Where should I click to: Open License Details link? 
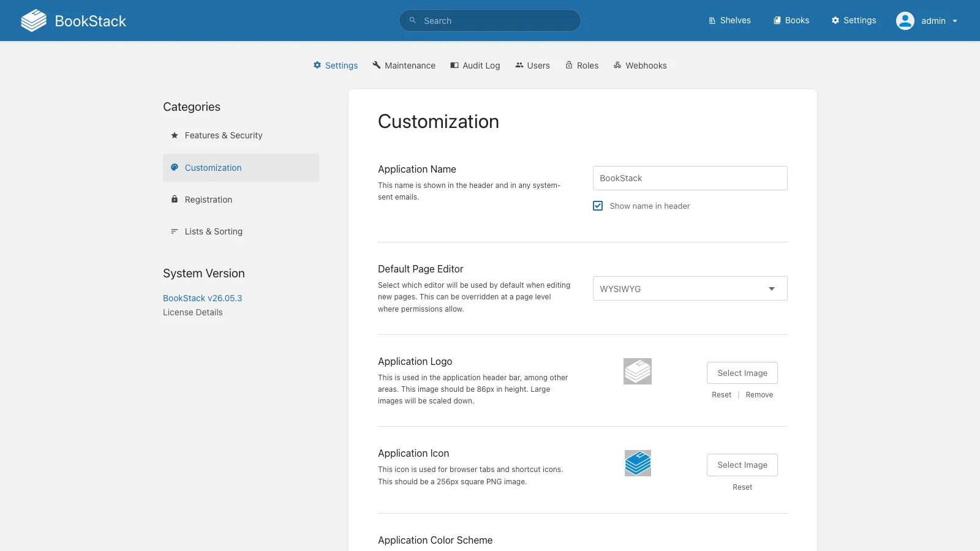click(x=193, y=312)
